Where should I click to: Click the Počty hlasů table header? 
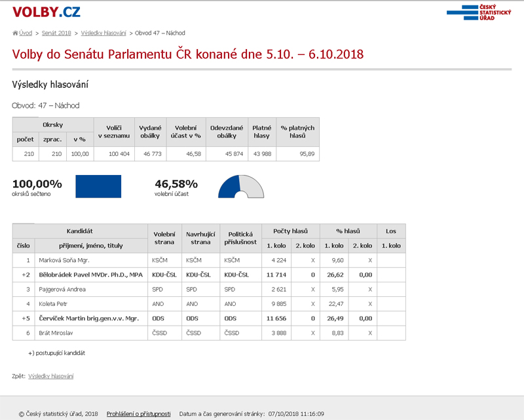point(290,231)
